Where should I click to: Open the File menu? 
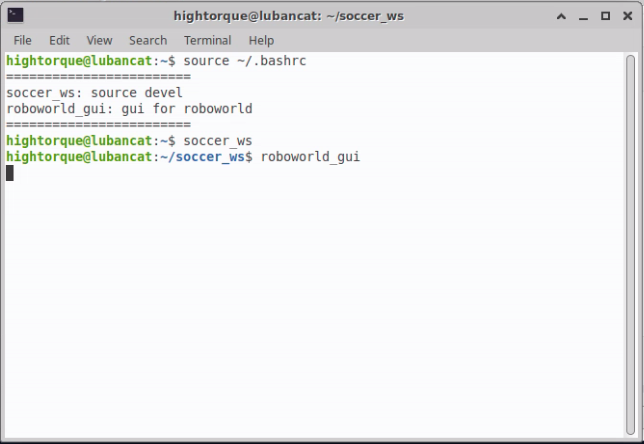pos(22,40)
